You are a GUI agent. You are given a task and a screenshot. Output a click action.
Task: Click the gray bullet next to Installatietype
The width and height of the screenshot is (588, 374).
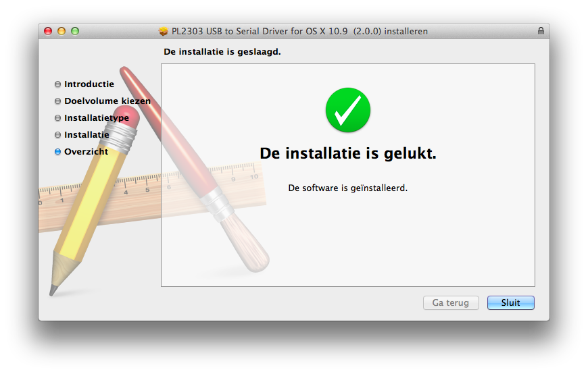point(57,118)
